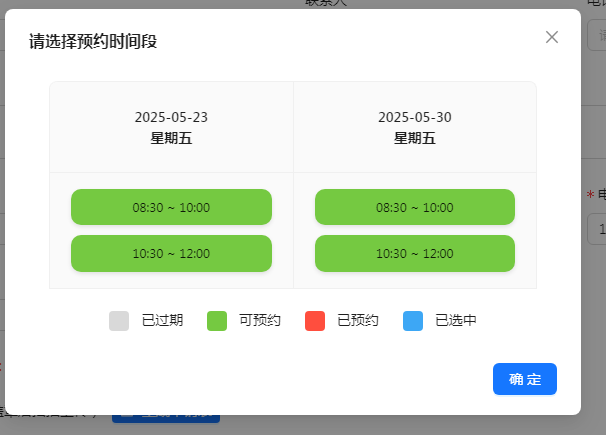The height and width of the screenshot is (435, 606).
Task: Click the 2025-05-23 date header
Action: [171, 117]
